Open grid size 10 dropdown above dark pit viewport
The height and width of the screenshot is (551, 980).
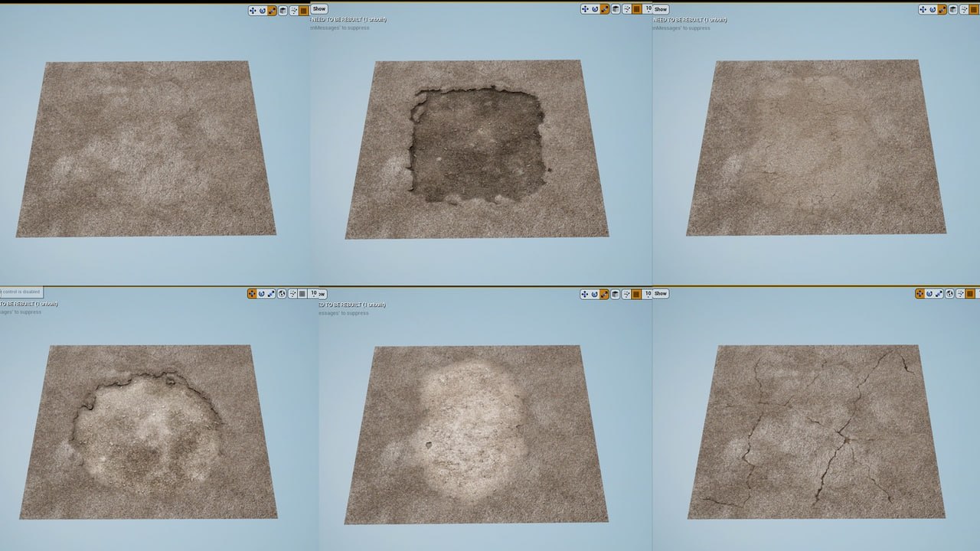(x=648, y=9)
